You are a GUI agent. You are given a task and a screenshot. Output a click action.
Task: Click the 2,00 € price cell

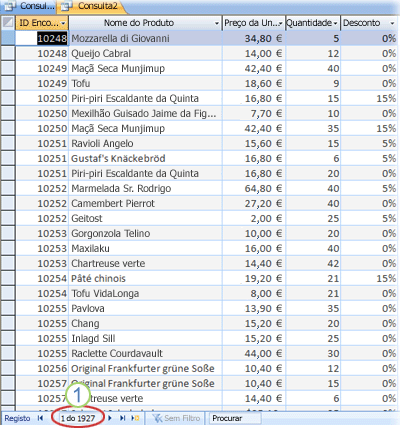coord(254,218)
